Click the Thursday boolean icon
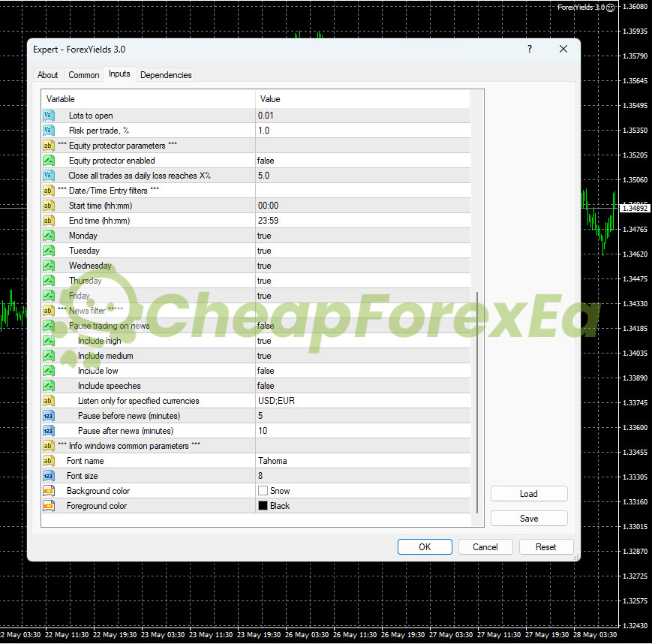Viewport: 652px width, 644px height. 49,281
